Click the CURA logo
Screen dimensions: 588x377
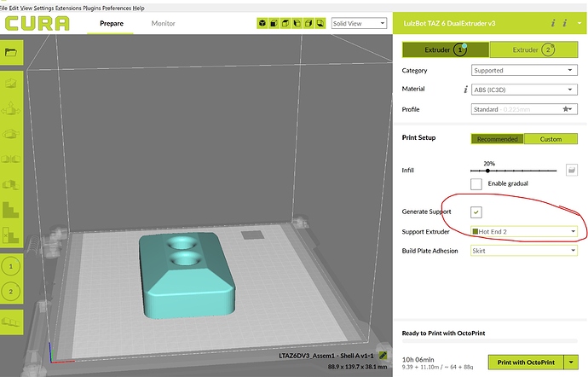pos(37,23)
